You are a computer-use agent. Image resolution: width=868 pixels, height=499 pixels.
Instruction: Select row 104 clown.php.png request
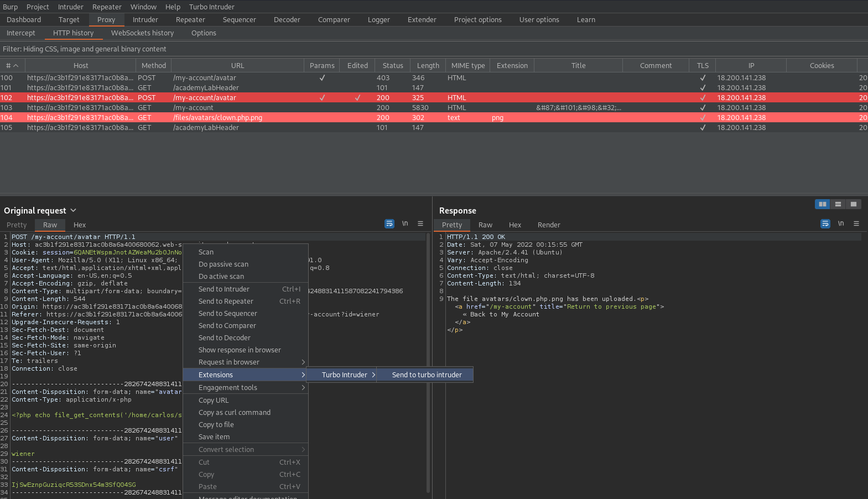(434, 118)
